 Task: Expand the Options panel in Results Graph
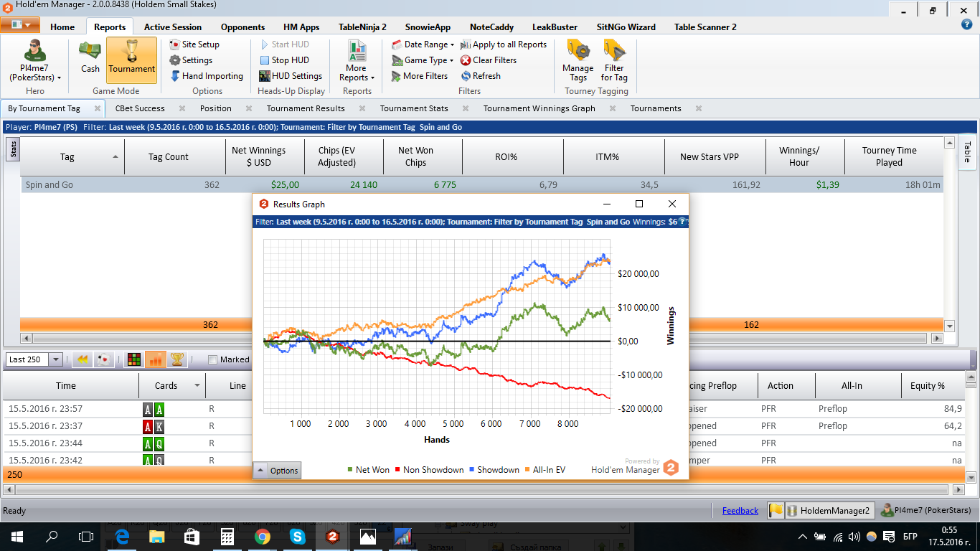(x=277, y=471)
